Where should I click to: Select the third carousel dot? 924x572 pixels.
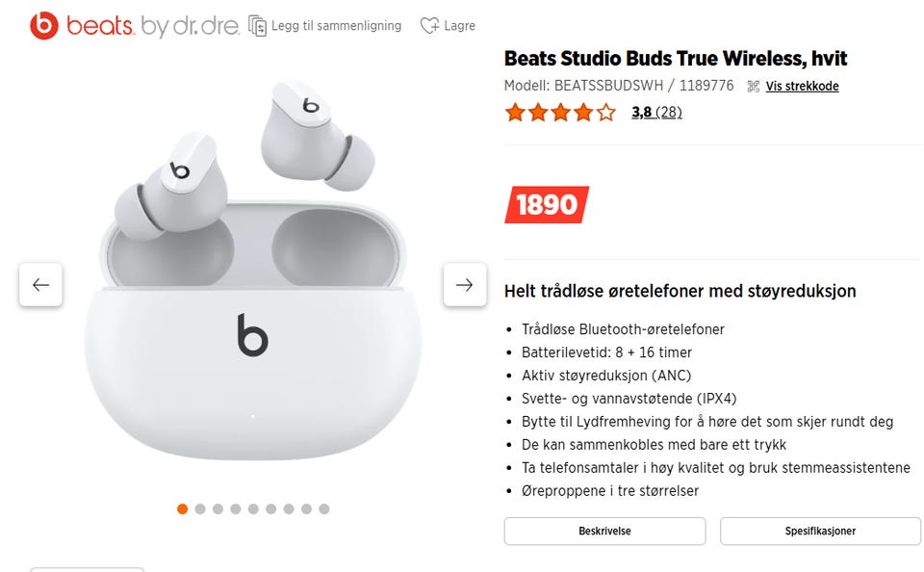point(218,508)
